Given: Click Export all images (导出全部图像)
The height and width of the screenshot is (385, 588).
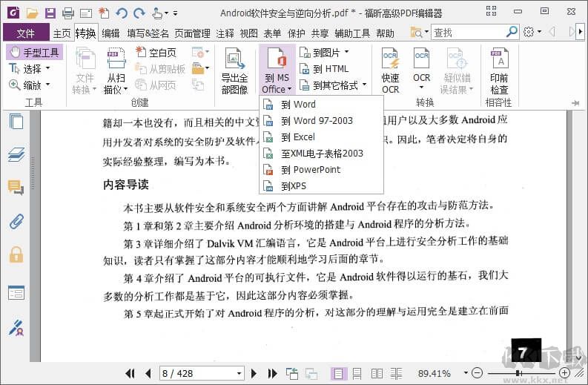Looking at the screenshot, I should click(x=235, y=70).
